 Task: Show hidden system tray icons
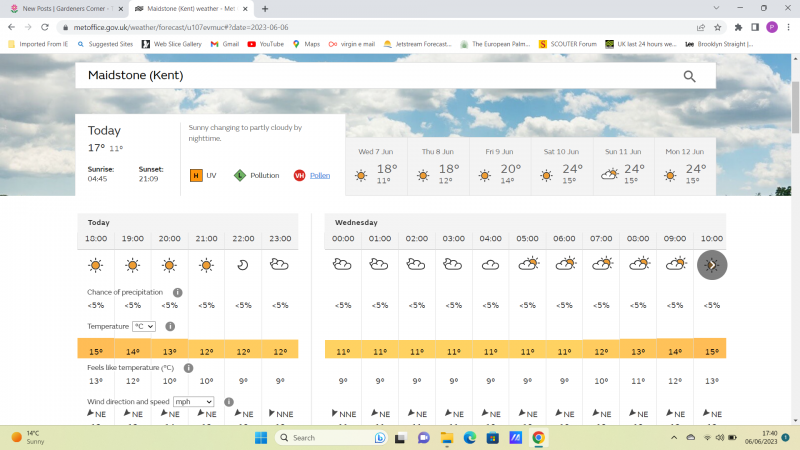pyautogui.click(x=674, y=437)
